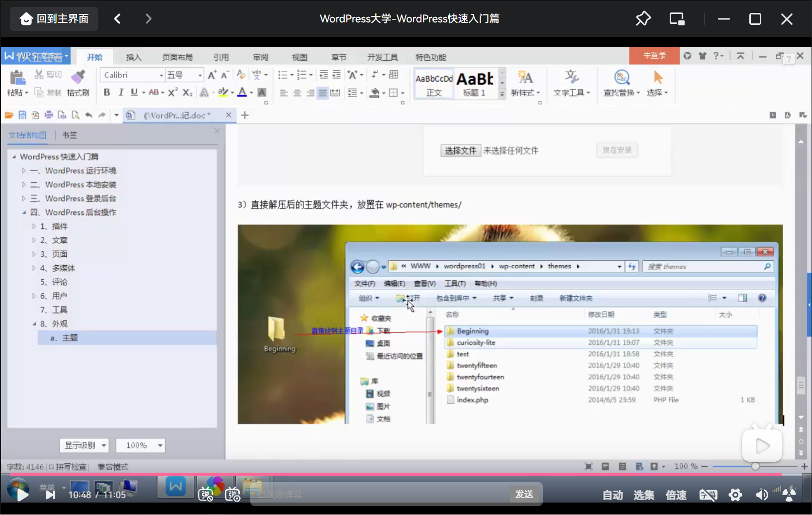Open the 显示级别 dropdown
Viewport: 812px width, 515px height.
pyautogui.click(x=85, y=445)
